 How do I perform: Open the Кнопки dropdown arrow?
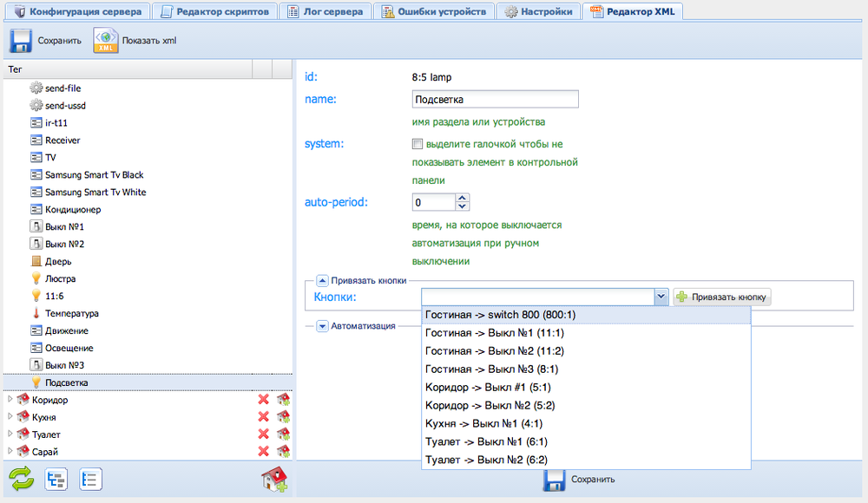(661, 296)
